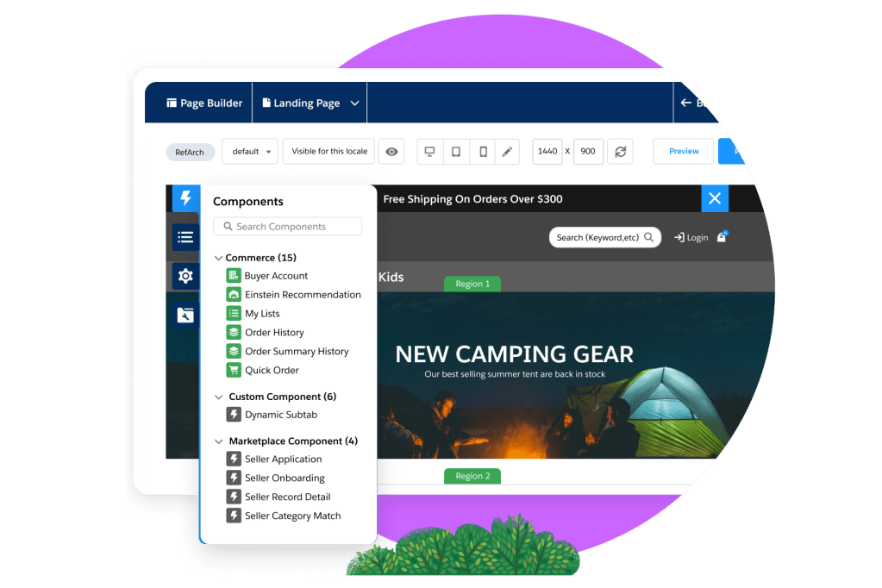Image resolution: width=882 pixels, height=588 pixels.
Task: Select the Buyer Account component label
Action: point(276,276)
